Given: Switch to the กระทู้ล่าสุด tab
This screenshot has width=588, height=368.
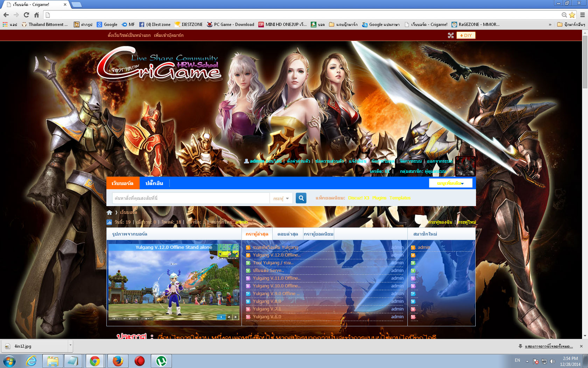Looking at the screenshot, I should tap(257, 234).
